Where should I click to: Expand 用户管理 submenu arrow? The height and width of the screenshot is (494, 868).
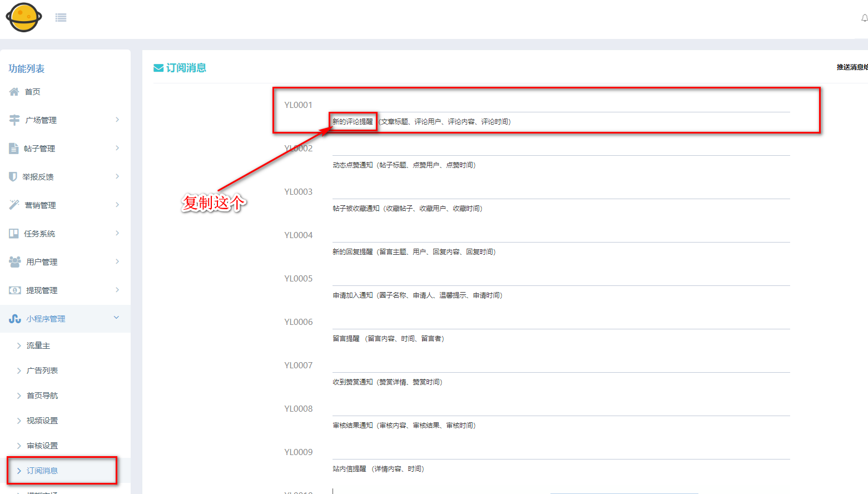(117, 261)
